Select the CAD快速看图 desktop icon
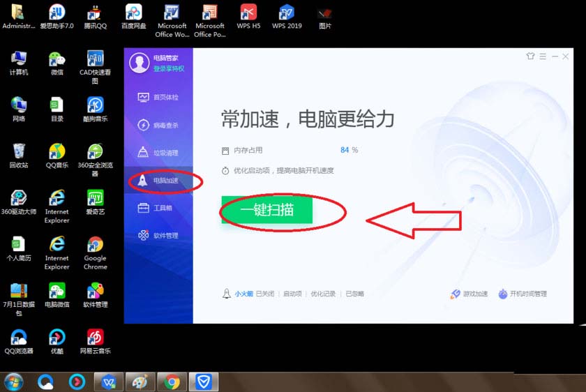 [95, 67]
